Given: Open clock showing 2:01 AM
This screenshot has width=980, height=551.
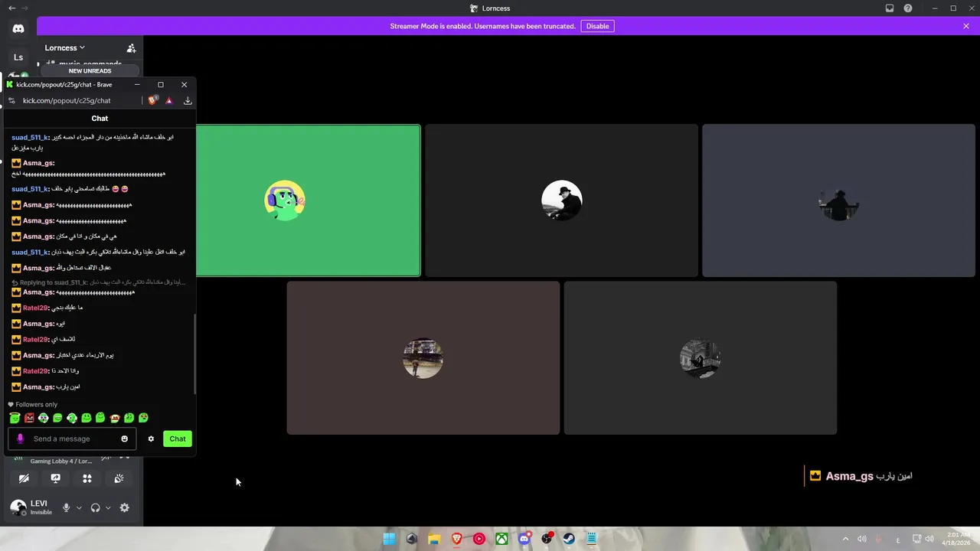Looking at the screenshot, I should pyautogui.click(x=958, y=539).
